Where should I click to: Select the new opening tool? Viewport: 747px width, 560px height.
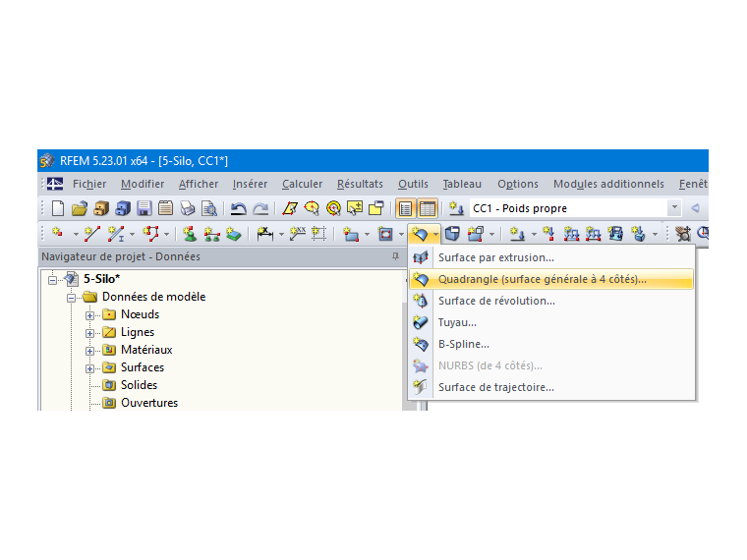385,234
